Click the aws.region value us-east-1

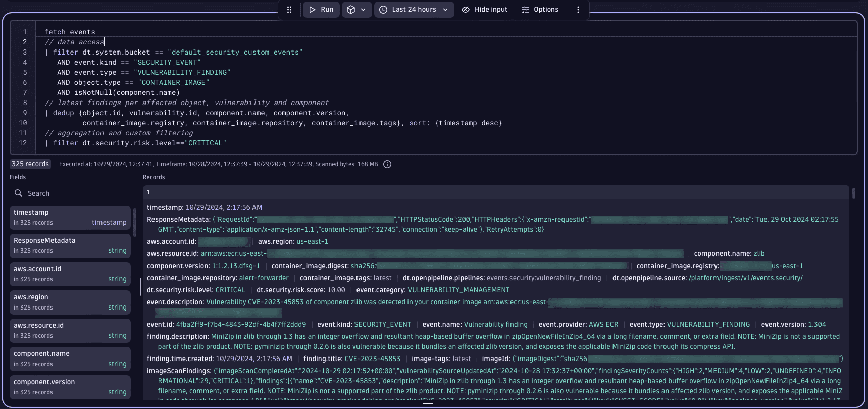[313, 242]
